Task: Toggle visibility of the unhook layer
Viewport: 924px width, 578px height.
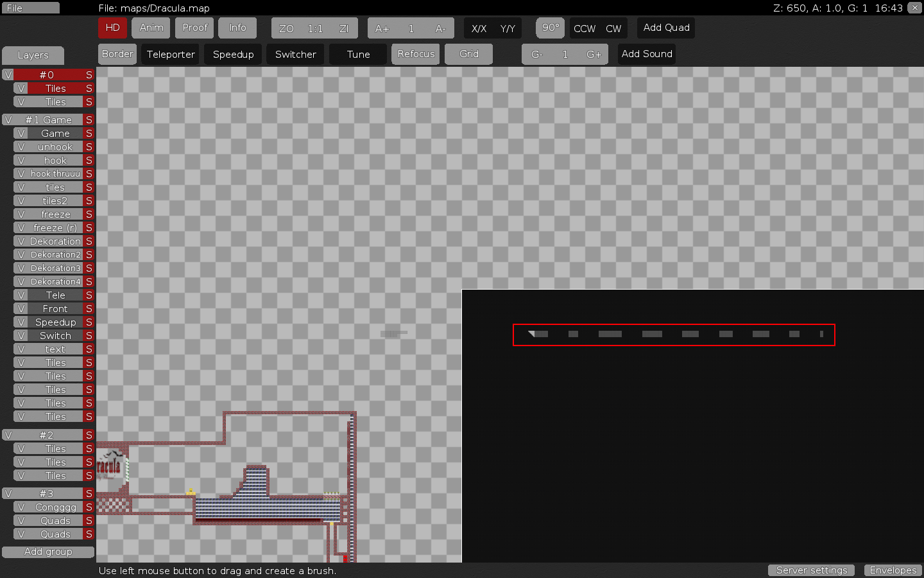Action: [x=21, y=147]
